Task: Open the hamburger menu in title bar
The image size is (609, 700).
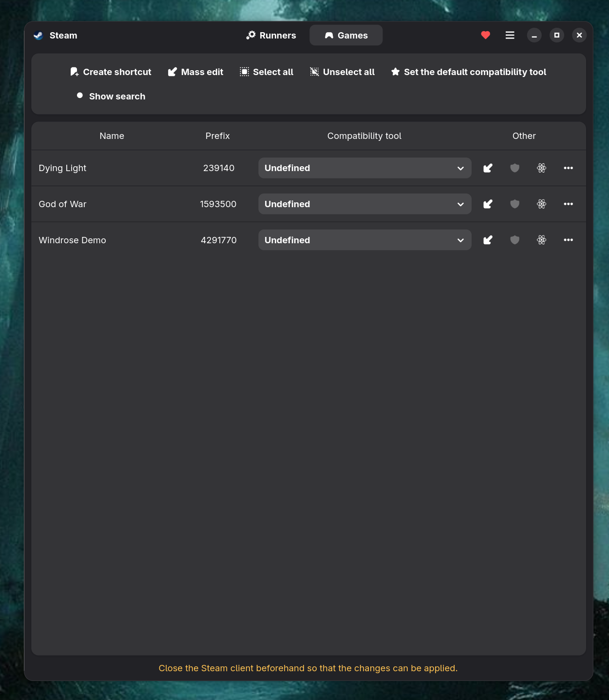Action: tap(510, 35)
